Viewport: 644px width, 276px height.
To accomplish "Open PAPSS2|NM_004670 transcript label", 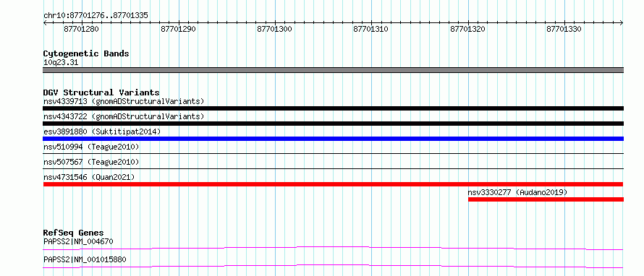I will click(78, 241).
